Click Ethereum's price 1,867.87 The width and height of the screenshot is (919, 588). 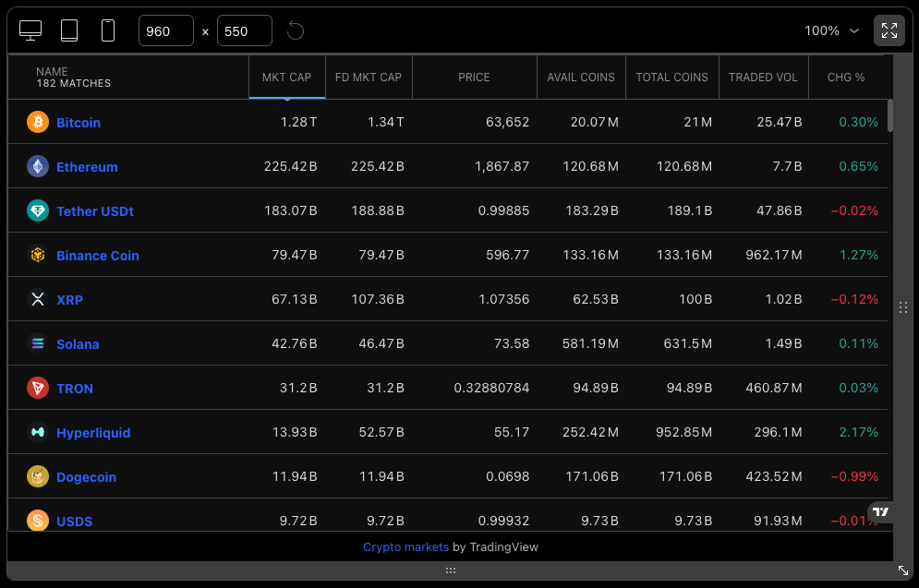(502, 166)
